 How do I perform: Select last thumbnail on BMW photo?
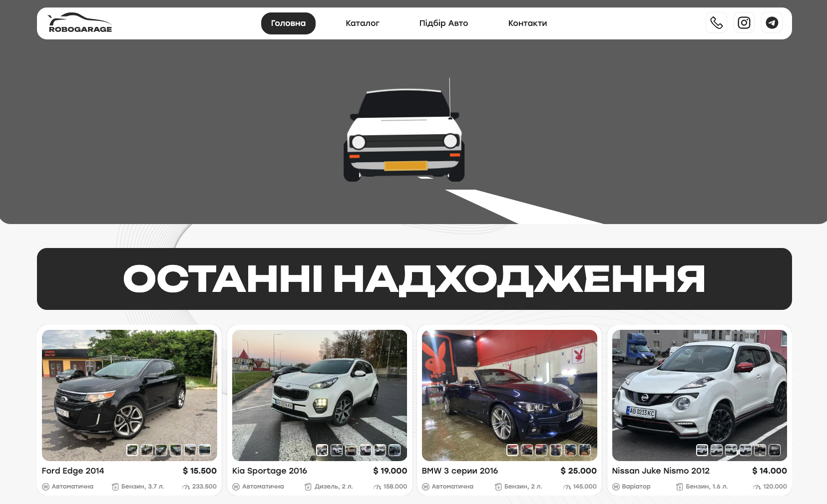[585, 450]
